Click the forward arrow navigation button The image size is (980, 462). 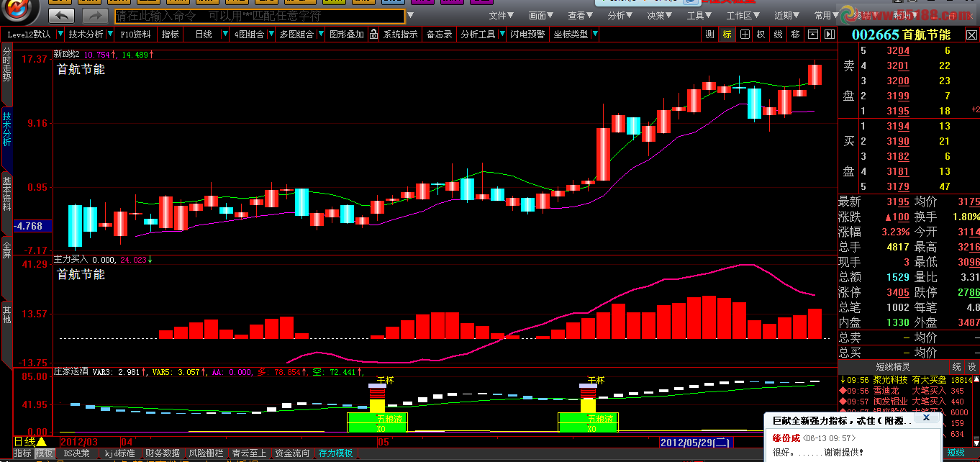pyautogui.click(x=94, y=15)
